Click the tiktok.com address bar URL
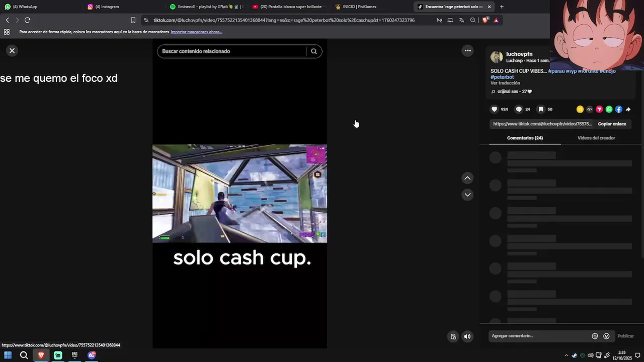The height and width of the screenshot is (362, 644). point(284,20)
